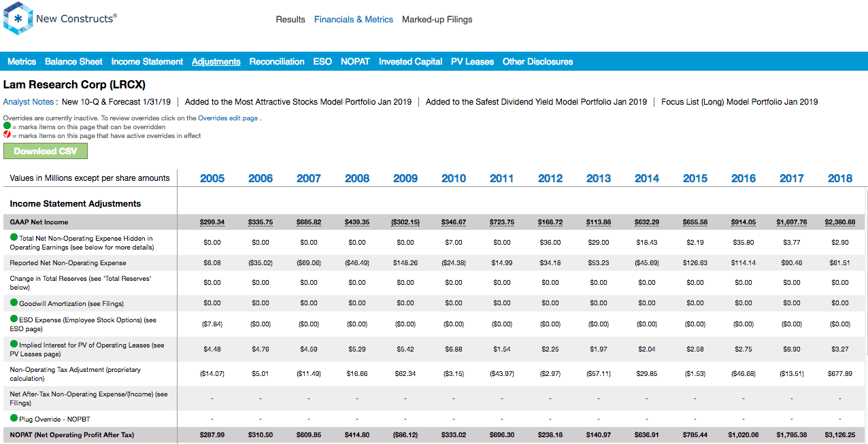This screenshot has width=868, height=444.
Task: Click the Safest Dividend Yield Model Portfolio note
Action: tap(536, 102)
